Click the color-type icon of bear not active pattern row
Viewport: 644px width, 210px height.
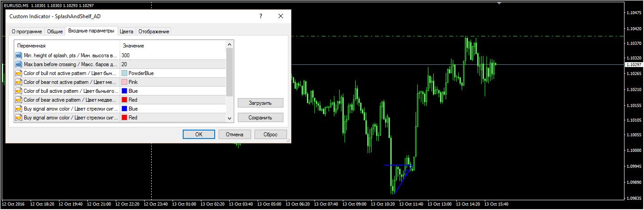19,82
